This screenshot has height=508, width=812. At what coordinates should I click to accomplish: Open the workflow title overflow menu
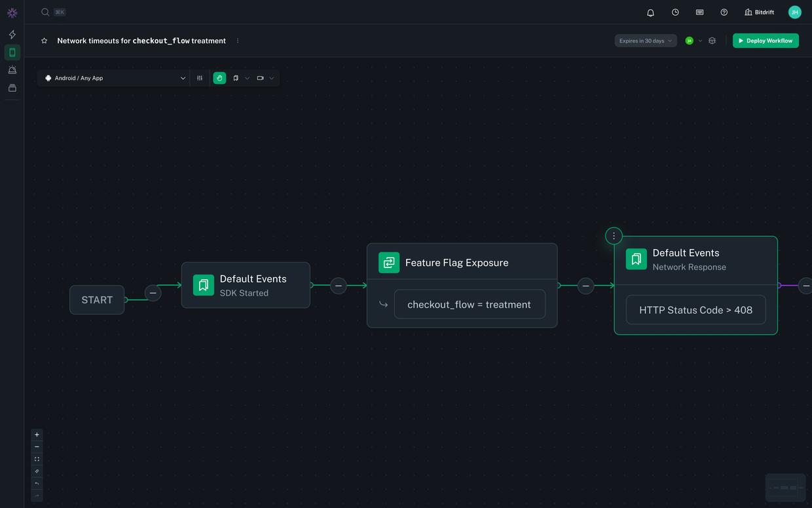237,40
